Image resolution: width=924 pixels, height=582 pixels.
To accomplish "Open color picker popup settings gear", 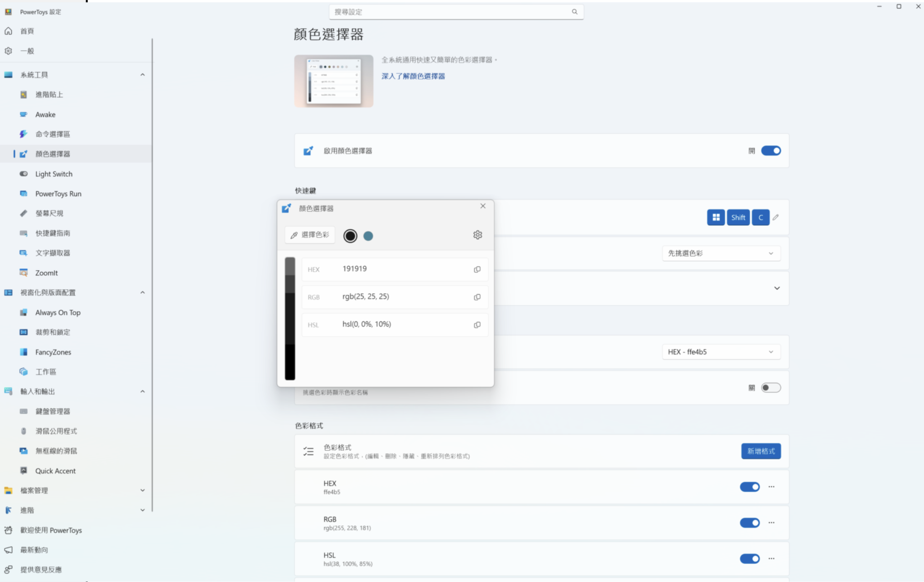I will 477,235.
